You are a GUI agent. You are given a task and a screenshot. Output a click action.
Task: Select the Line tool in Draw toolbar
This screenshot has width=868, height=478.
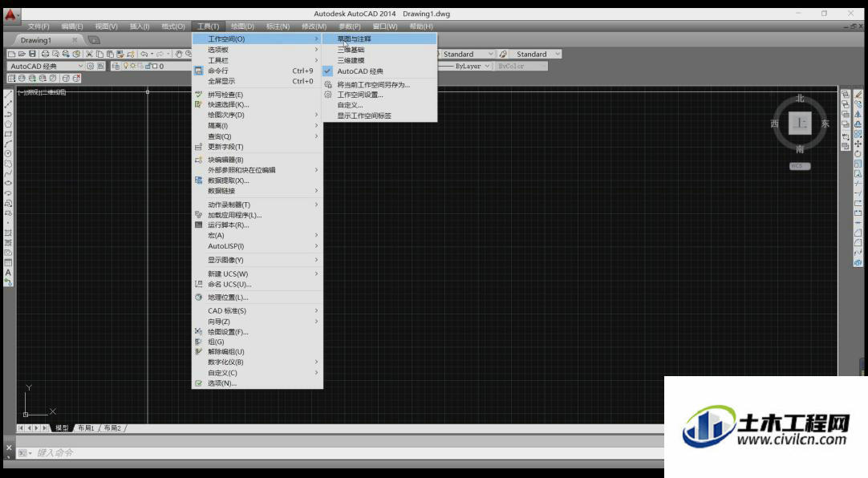tap(8, 94)
